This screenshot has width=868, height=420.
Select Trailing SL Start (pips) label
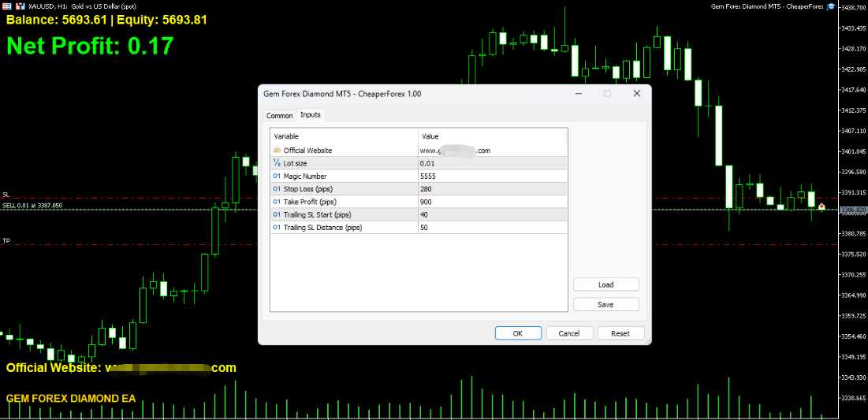tap(317, 214)
